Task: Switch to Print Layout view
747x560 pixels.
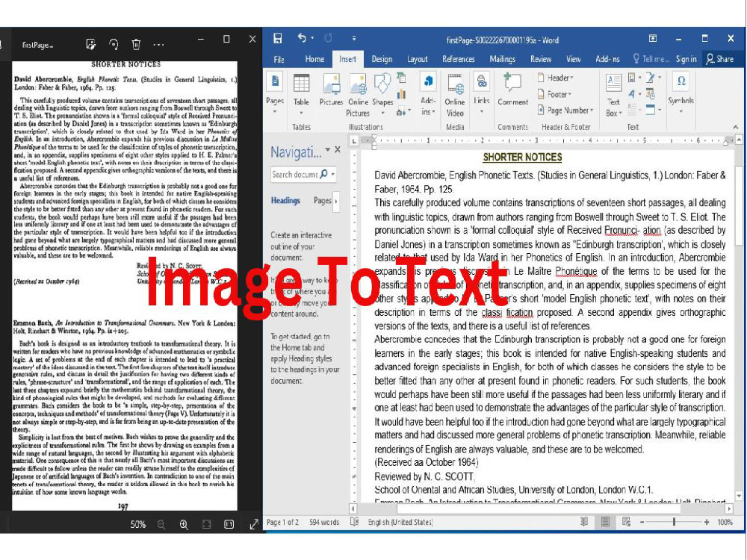Action: (605, 522)
